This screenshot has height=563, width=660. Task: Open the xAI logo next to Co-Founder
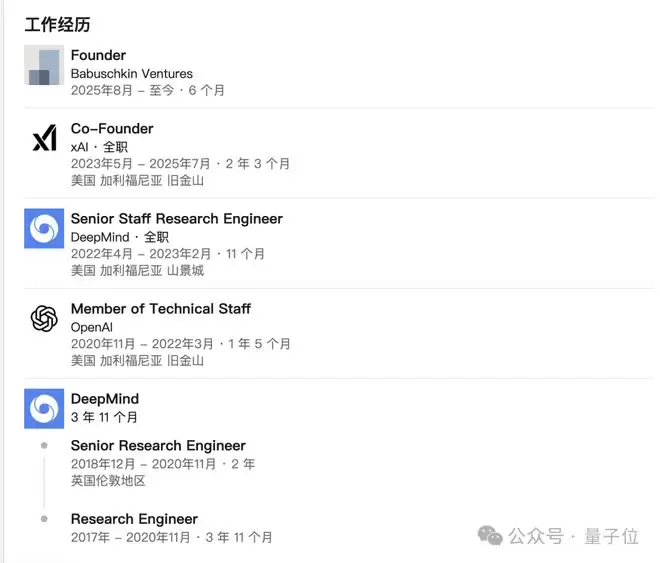click(x=44, y=139)
